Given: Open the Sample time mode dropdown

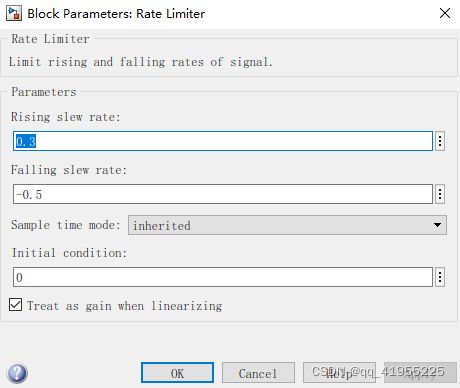Looking at the screenshot, I should 287,225.
